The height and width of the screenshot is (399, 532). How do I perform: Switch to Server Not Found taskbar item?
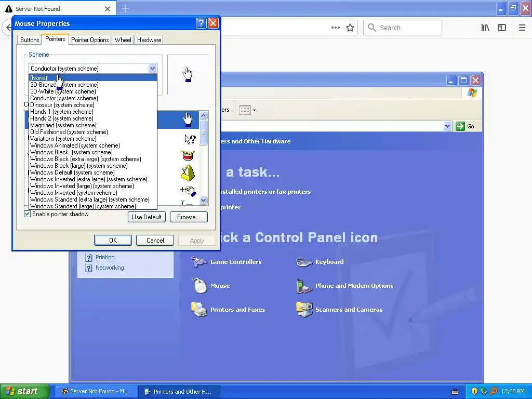point(96,391)
